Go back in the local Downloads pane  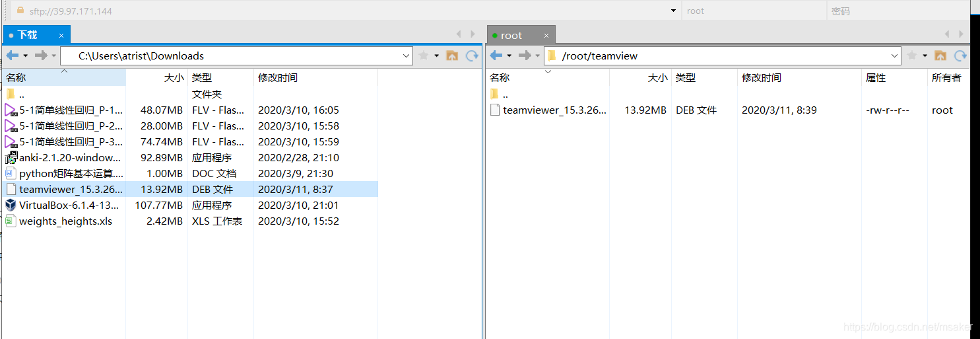pyautogui.click(x=13, y=56)
